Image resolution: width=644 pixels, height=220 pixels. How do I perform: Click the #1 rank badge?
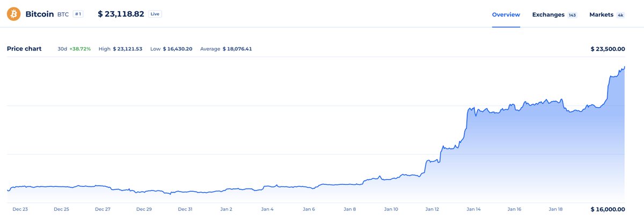coord(78,14)
